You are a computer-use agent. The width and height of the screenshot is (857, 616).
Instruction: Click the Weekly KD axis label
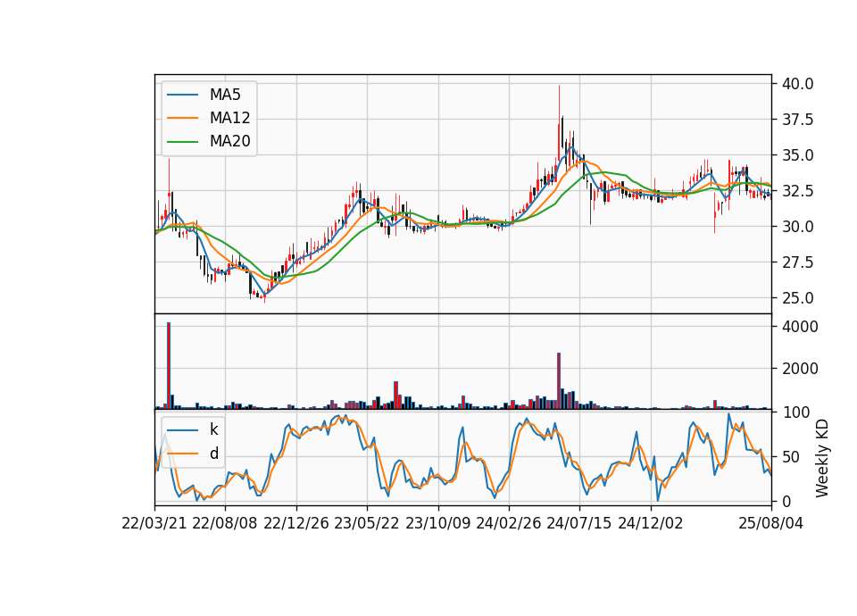(x=821, y=458)
